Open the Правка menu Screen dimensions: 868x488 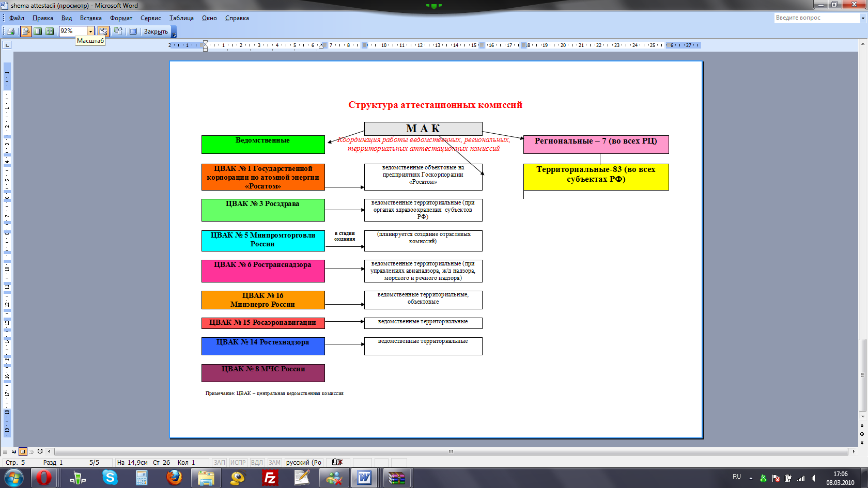[43, 18]
